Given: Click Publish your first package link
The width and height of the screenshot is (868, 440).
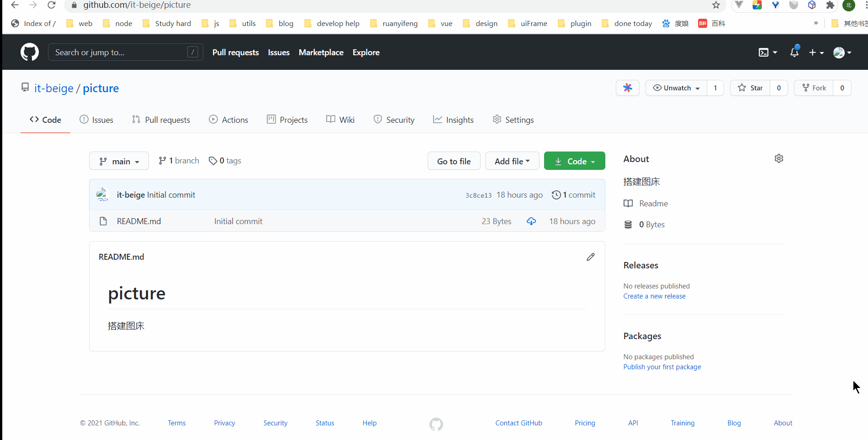Looking at the screenshot, I should click(662, 367).
